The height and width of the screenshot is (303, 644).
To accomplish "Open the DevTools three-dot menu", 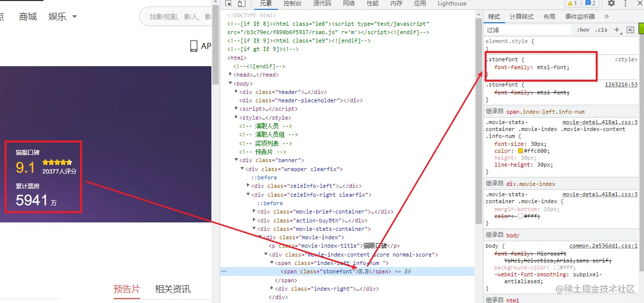I will coord(625,3).
